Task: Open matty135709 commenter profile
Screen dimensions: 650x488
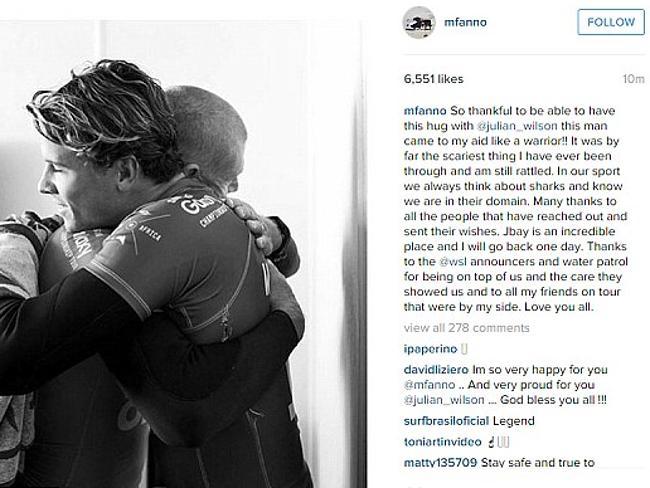Action: click(440, 462)
